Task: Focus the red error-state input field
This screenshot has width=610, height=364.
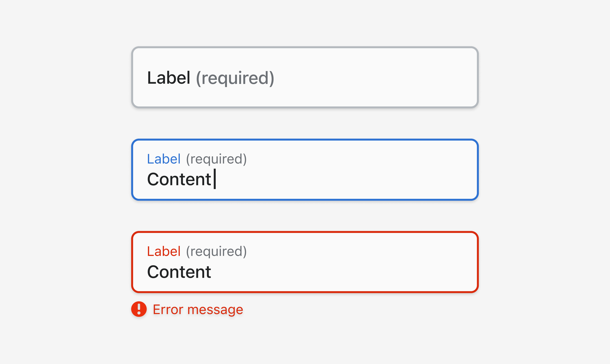Action: [x=305, y=262]
